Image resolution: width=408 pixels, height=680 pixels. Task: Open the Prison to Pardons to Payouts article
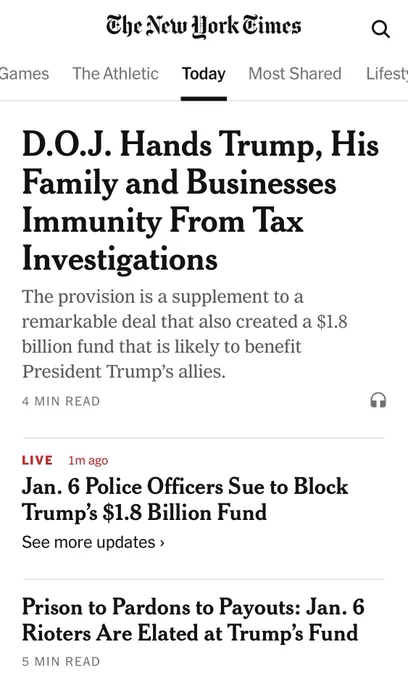(193, 620)
